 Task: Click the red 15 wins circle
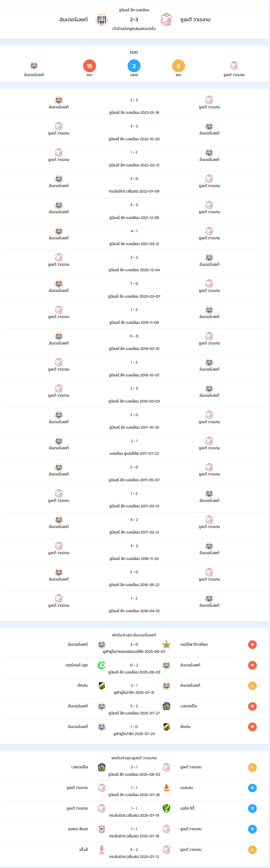coord(90,66)
